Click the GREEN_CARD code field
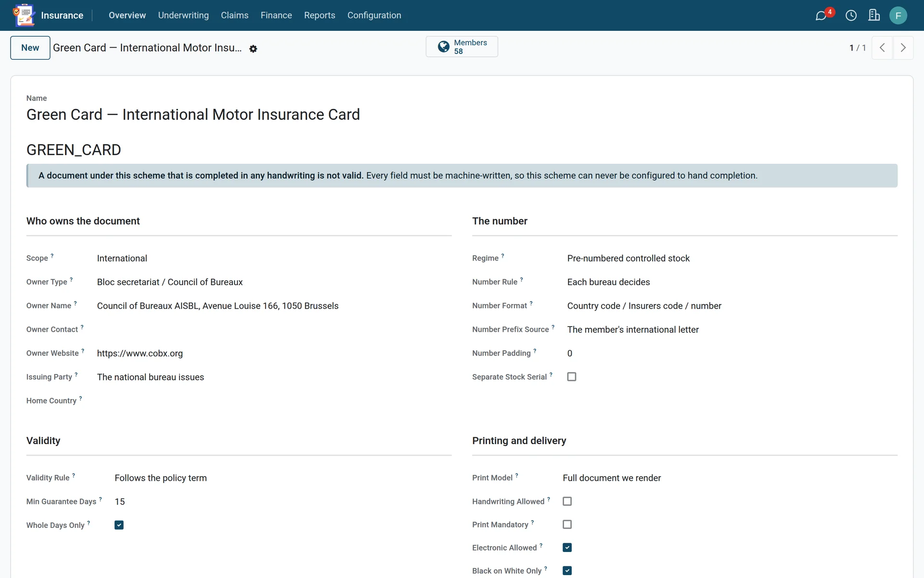This screenshot has width=924, height=578. coord(74,150)
